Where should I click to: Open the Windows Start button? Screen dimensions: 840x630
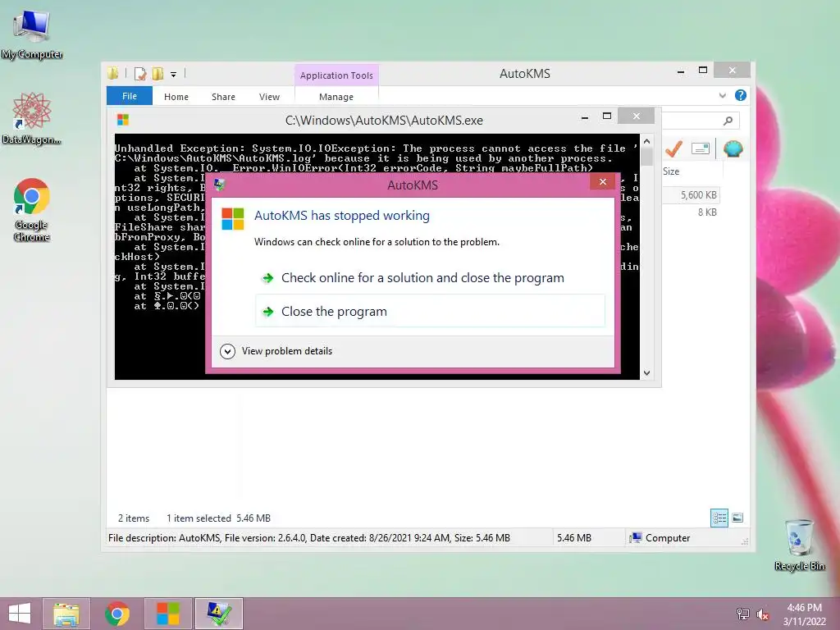[20, 614]
